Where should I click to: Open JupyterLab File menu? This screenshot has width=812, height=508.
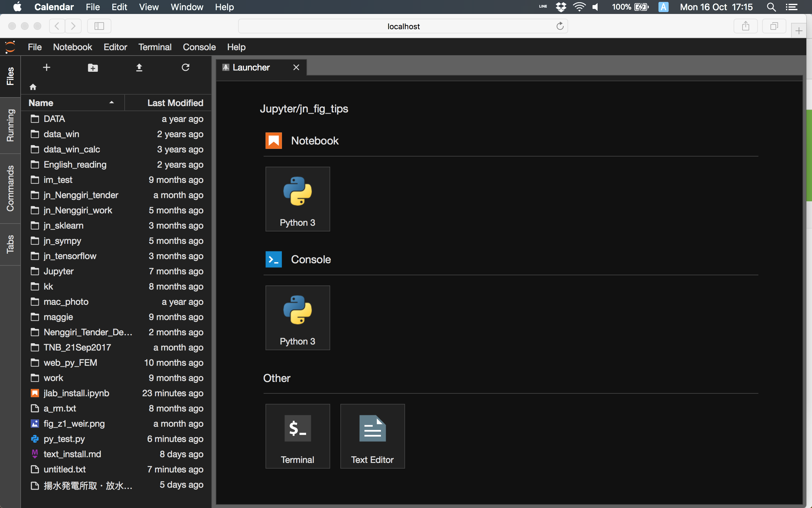(x=35, y=47)
